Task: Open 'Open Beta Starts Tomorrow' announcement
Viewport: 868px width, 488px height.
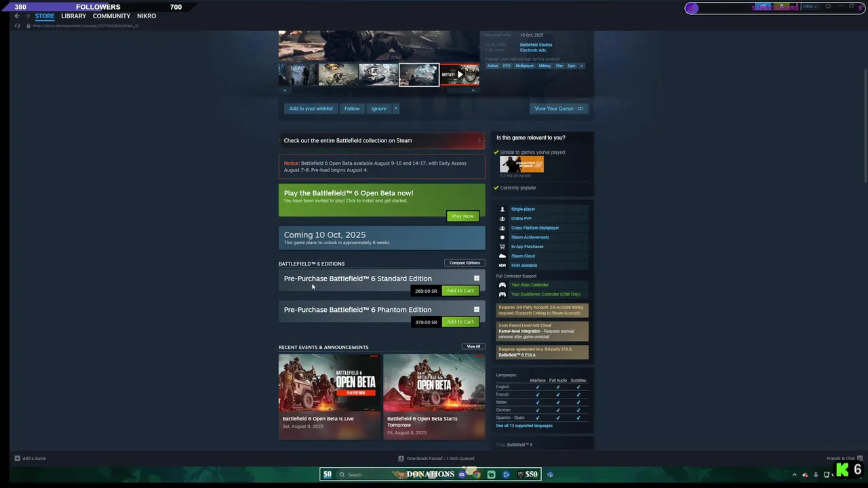Action: point(434,396)
